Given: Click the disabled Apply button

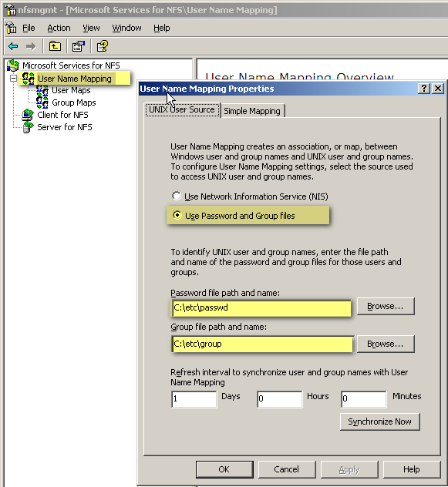Looking at the screenshot, I should click(x=349, y=469).
